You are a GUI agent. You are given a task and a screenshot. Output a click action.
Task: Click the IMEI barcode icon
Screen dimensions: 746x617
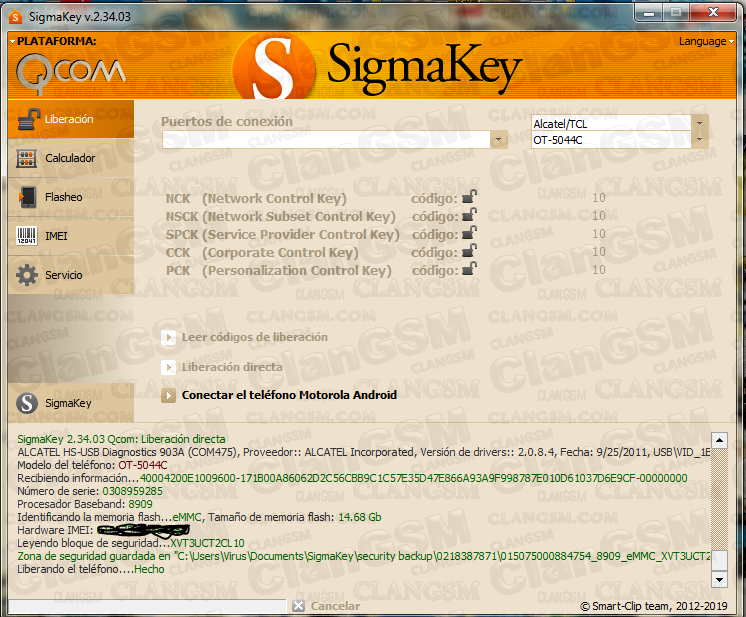pos(27,236)
